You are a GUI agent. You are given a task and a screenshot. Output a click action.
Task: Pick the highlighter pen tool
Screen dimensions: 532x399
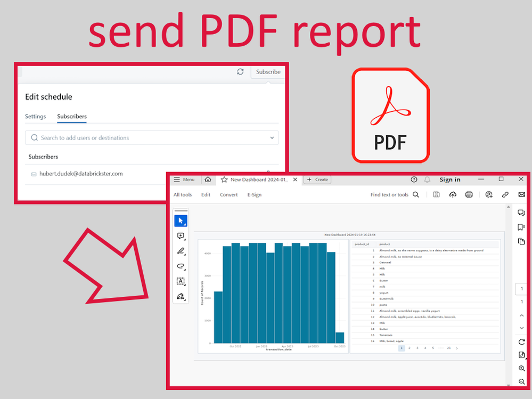[181, 251]
